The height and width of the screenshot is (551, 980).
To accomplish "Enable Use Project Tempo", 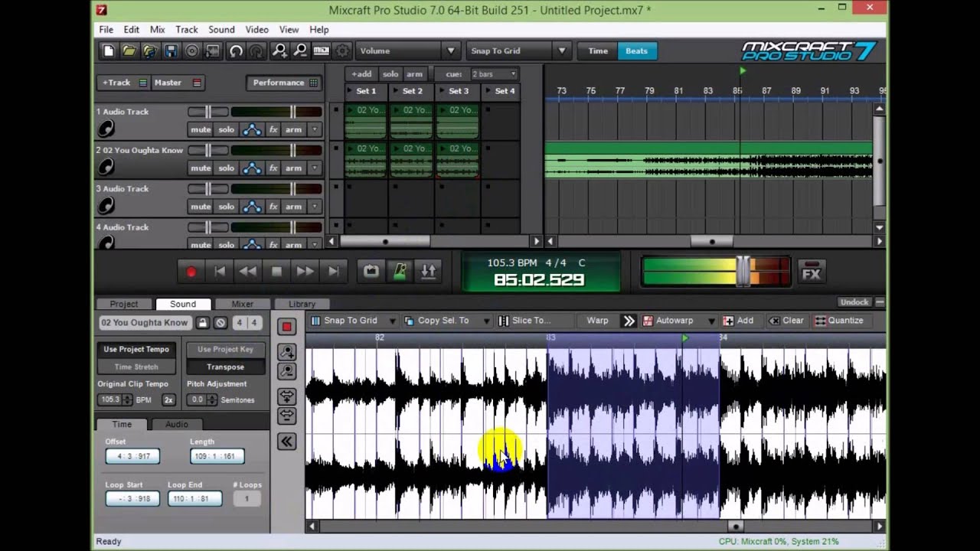I will tap(136, 349).
